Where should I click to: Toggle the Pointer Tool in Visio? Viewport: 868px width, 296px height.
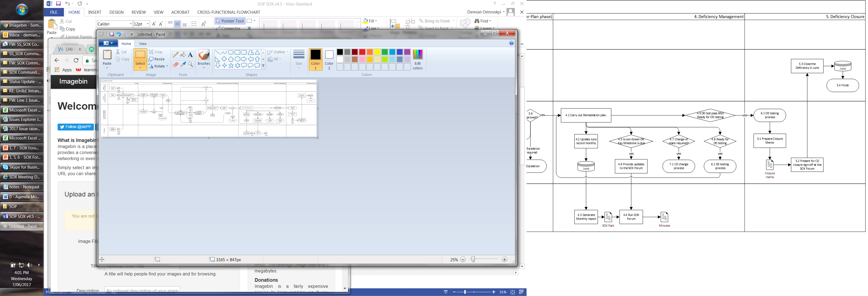230,21
